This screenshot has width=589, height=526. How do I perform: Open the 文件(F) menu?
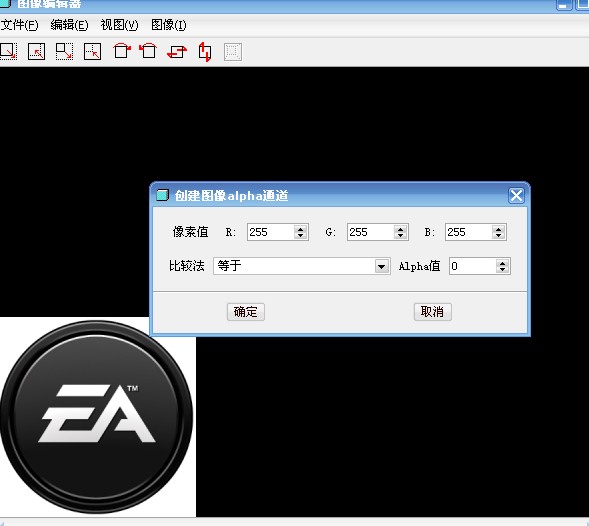tap(20, 25)
